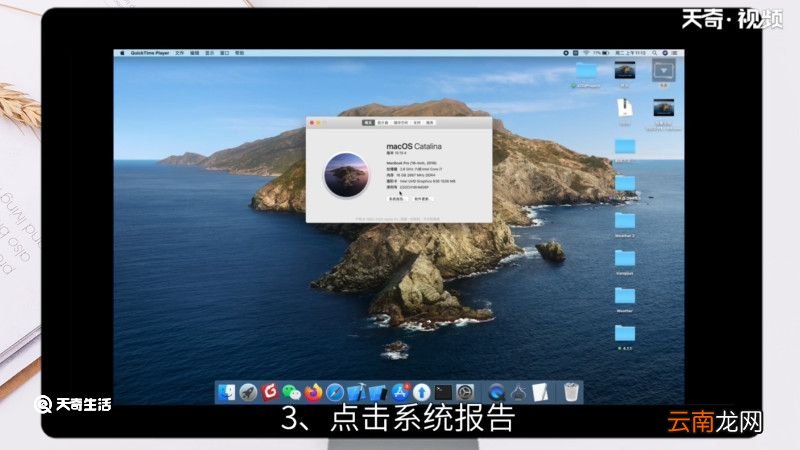The image size is (800, 450).
Task: Open the Apple menu
Action: point(122,53)
